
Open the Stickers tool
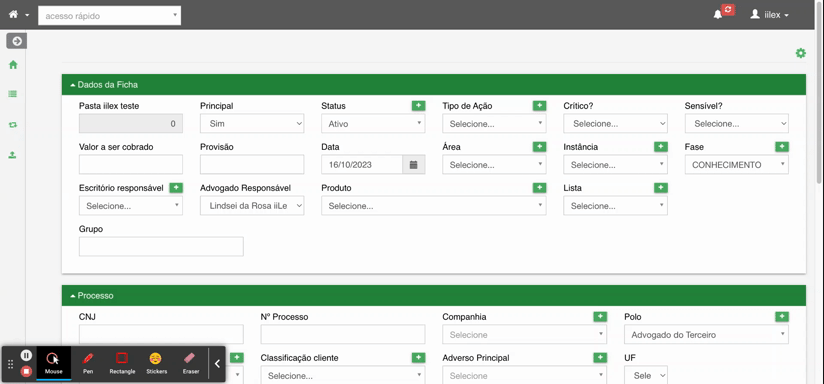click(156, 363)
